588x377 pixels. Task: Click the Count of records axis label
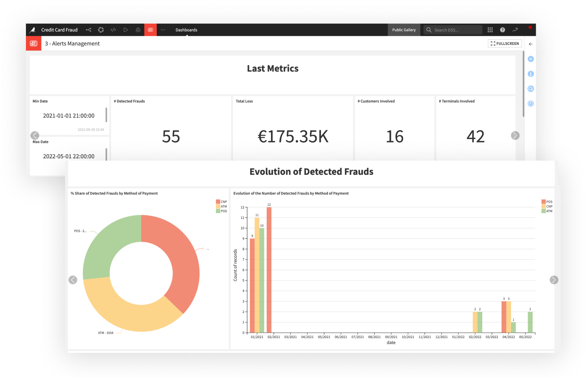[x=235, y=265]
